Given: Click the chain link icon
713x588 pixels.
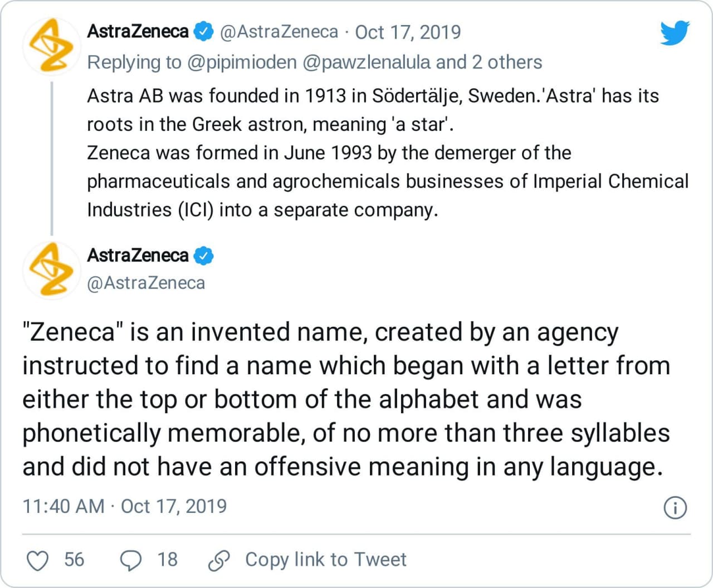Looking at the screenshot, I should [x=219, y=560].
